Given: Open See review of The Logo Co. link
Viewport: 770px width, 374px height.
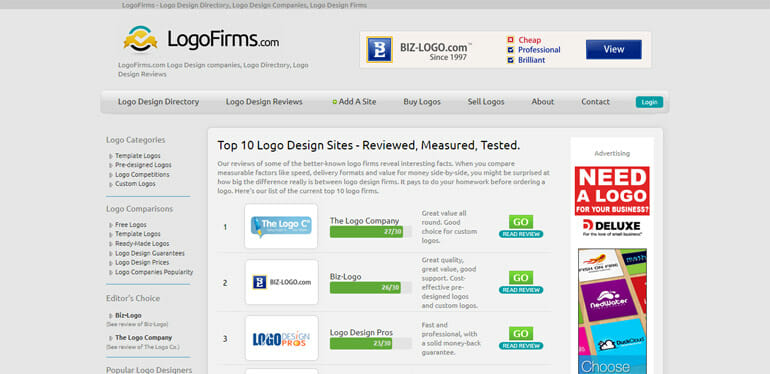Looking at the screenshot, I should pos(142,347).
